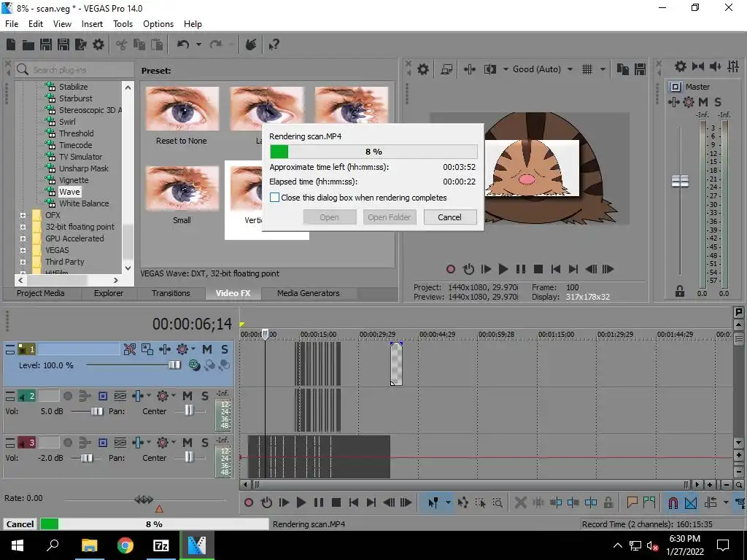Click the record button in preview transport
This screenshot has width=747, height=560.
(451, 270)
